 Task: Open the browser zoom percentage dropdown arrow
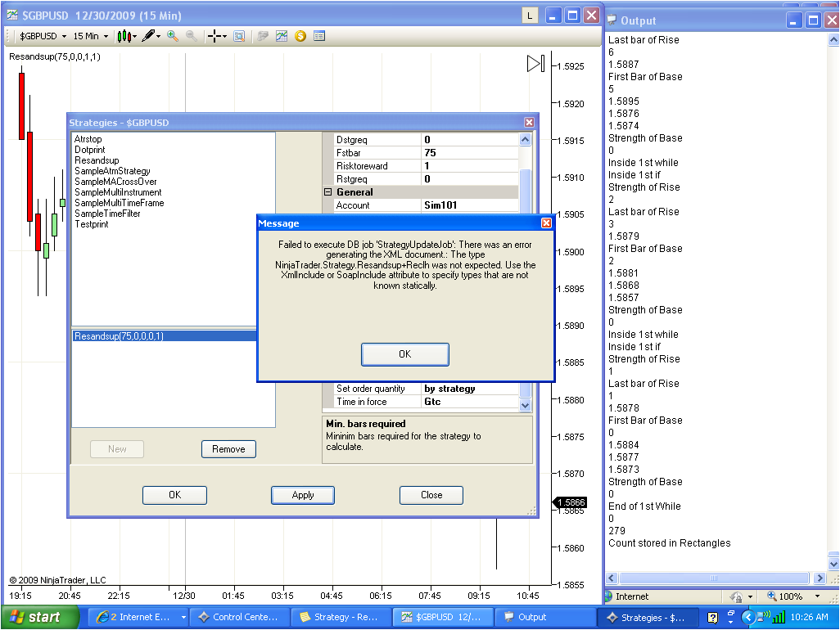(818, 596)
